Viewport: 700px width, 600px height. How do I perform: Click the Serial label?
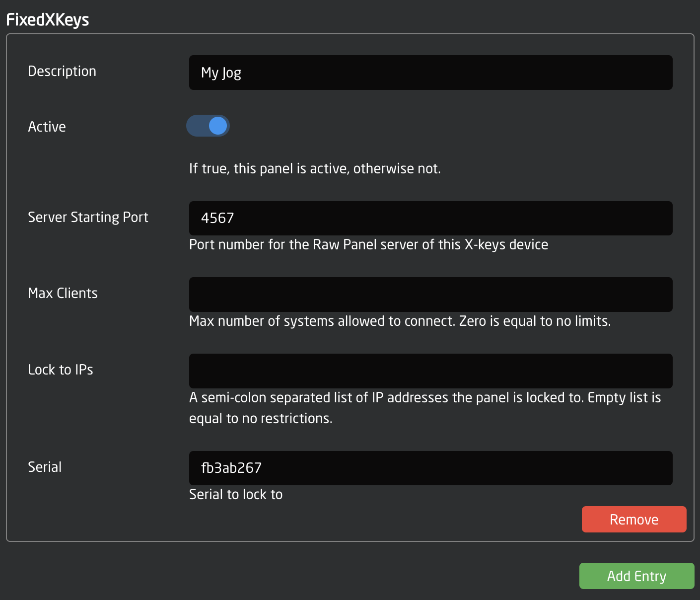click(x=45, y=467)
